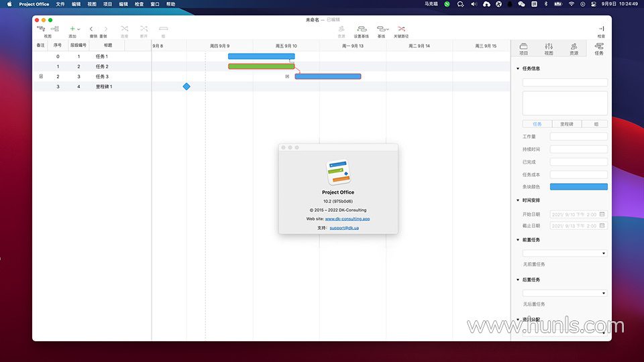Image resolution: width=644 pixels, height=362 pixels.
Task: Open the 后置任务 combo box
Action: pos(565,293)
